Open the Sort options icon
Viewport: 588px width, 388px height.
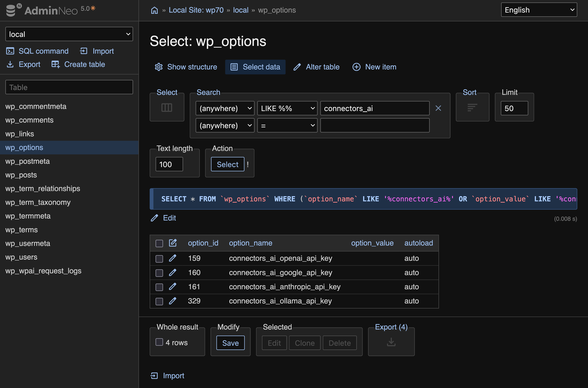472,108
